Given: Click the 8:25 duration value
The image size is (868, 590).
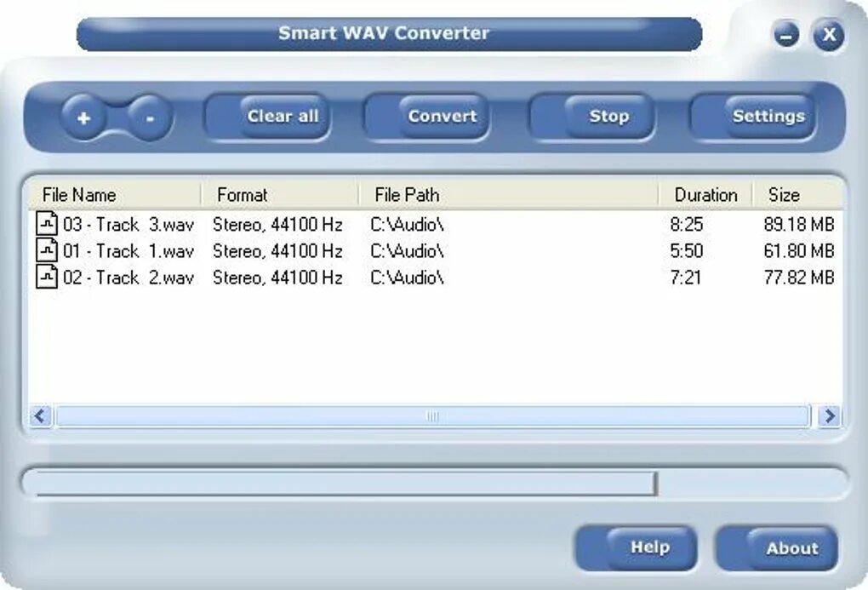Looking at the screenshot, I should point(687,225).
